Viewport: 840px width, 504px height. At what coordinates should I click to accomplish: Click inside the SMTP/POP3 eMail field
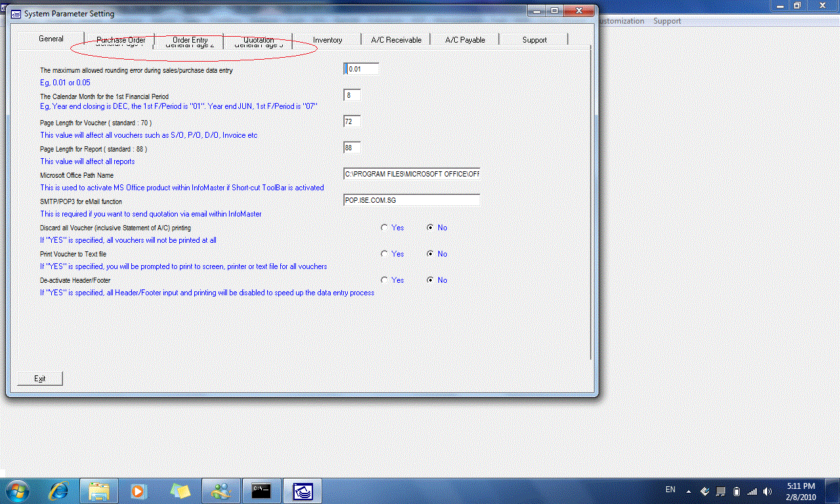point(411,199)
